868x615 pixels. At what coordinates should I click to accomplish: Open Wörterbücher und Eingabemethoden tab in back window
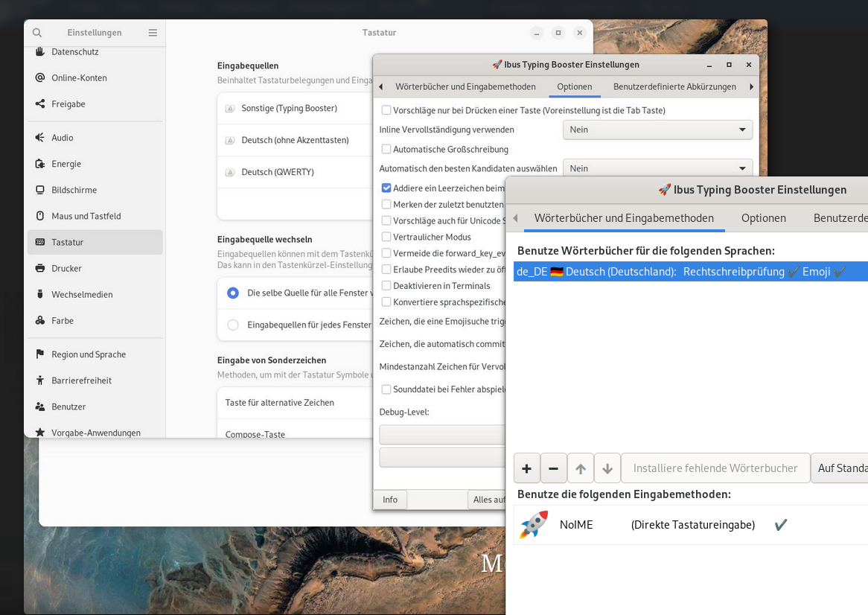tap(465, 87)
